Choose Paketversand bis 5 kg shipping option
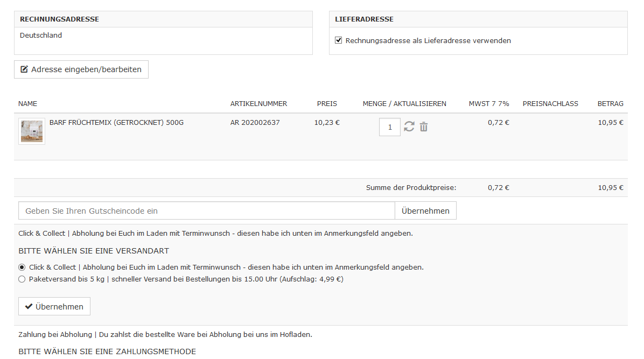Viewport: 644px width, 359px height. coord(22,279)
